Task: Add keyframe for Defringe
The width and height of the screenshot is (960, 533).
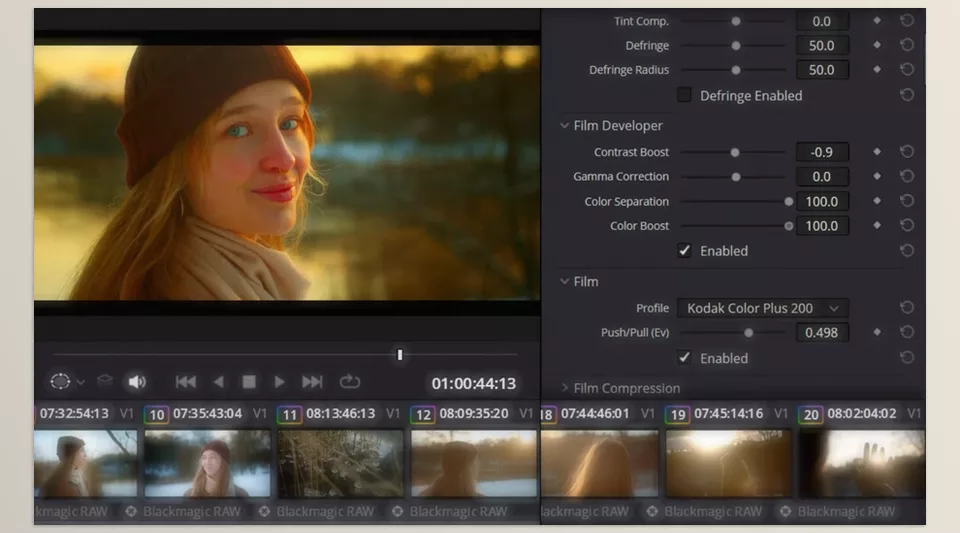Action: [877, 45]
